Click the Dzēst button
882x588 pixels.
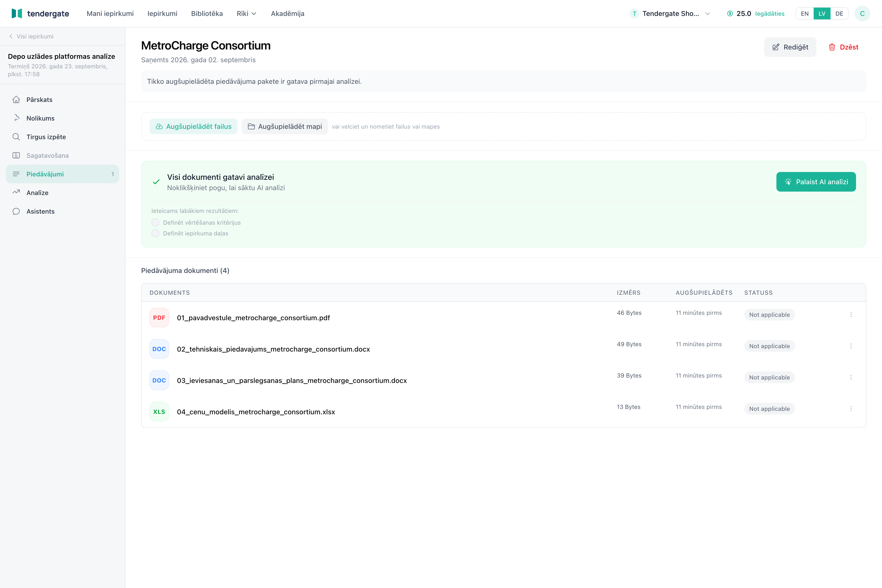[x=843, y=47]
